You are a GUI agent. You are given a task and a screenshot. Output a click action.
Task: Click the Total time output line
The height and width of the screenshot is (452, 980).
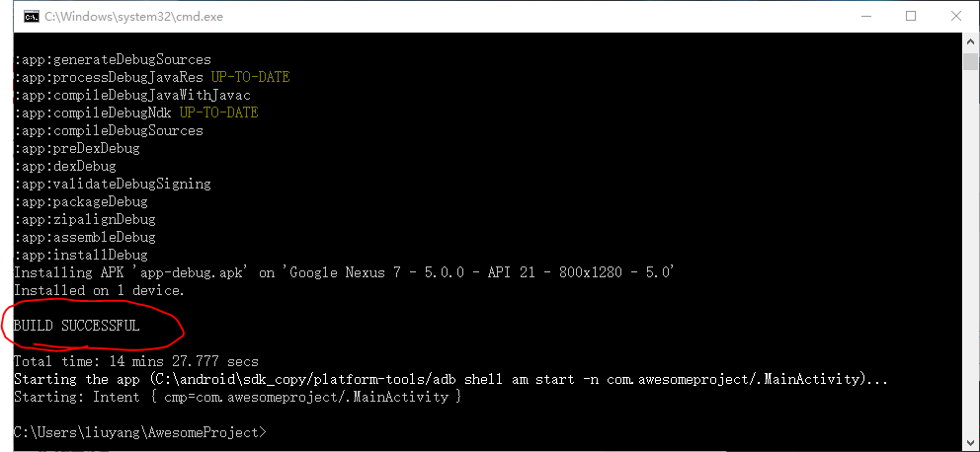pos(135,361)
